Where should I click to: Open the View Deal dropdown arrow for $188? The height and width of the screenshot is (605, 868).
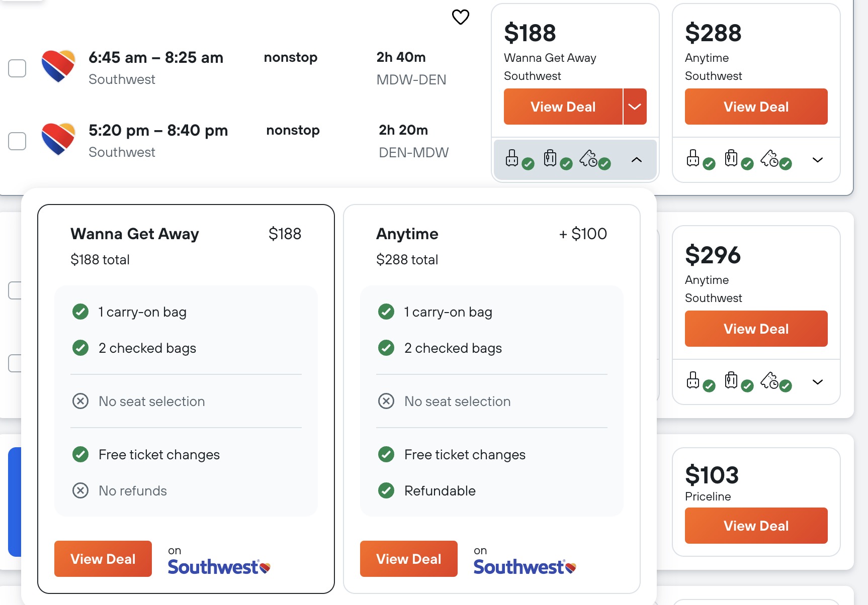coord(635,106)
